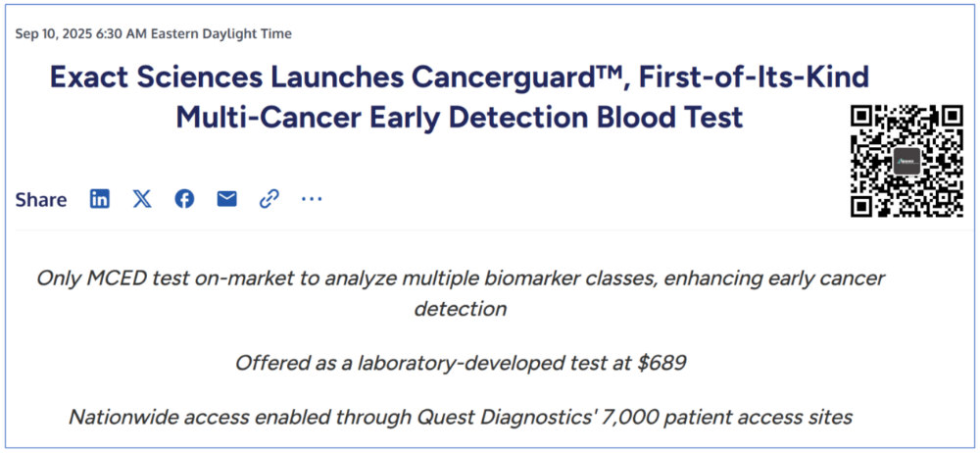This screenshot has width=980, height=453.
Task: Share the press release on X
Action: pos(142,199)
